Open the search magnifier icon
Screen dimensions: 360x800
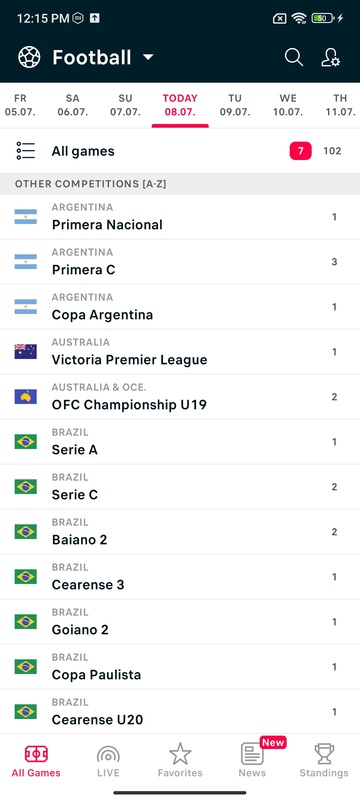pos(294,57)
